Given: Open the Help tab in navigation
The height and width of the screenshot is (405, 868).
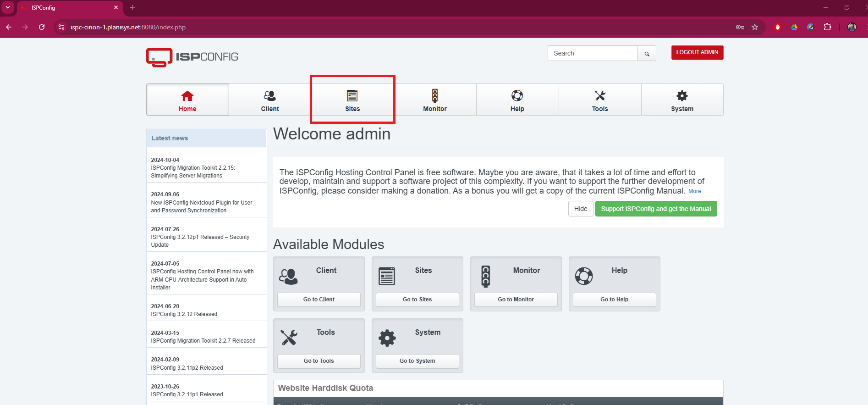Looking at the screenshot, I should point(517,100).
